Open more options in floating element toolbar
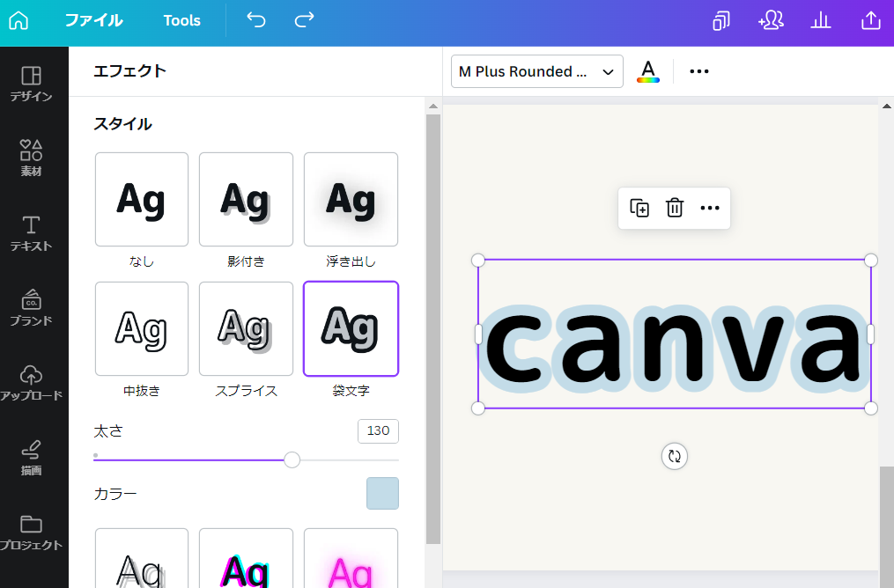This screenshot has width=894, height=588. [x=710, y=208]
